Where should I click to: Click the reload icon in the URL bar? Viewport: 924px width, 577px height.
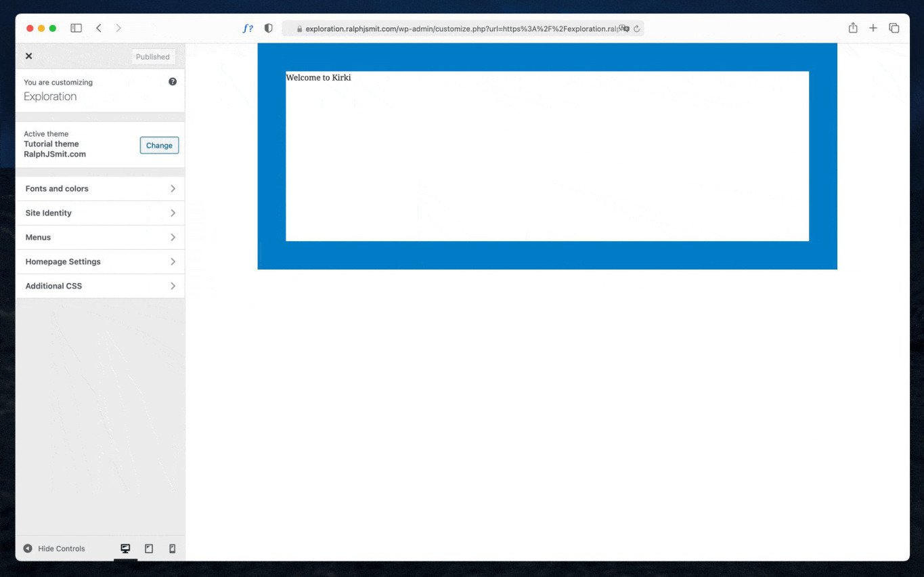pos(636,28)
